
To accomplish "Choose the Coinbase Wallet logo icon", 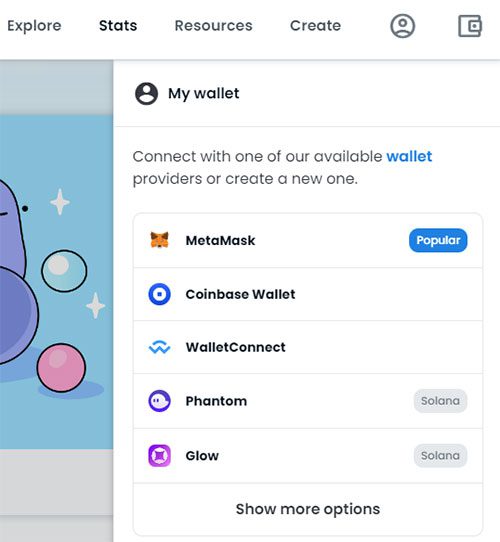I will pyautogui.click(x=159, y=294).
